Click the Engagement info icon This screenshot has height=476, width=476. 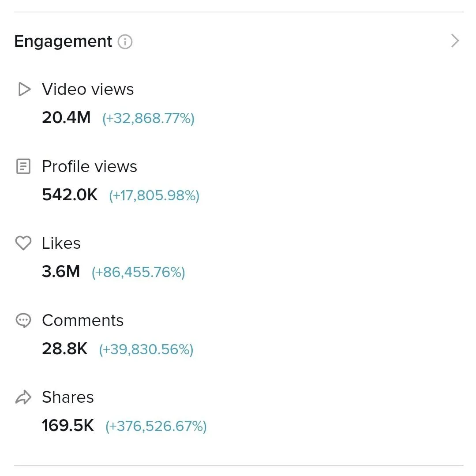point(125,41)
